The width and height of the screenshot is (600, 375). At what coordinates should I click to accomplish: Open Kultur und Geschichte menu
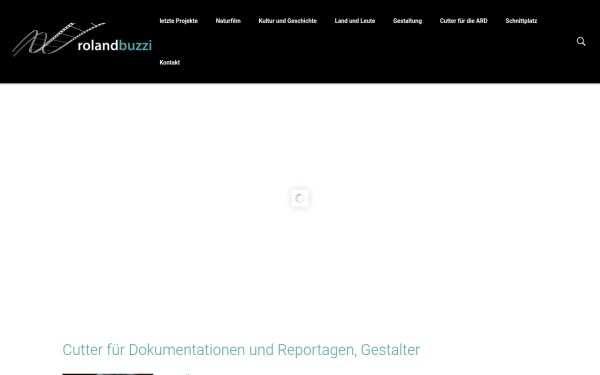coord(287,21)
